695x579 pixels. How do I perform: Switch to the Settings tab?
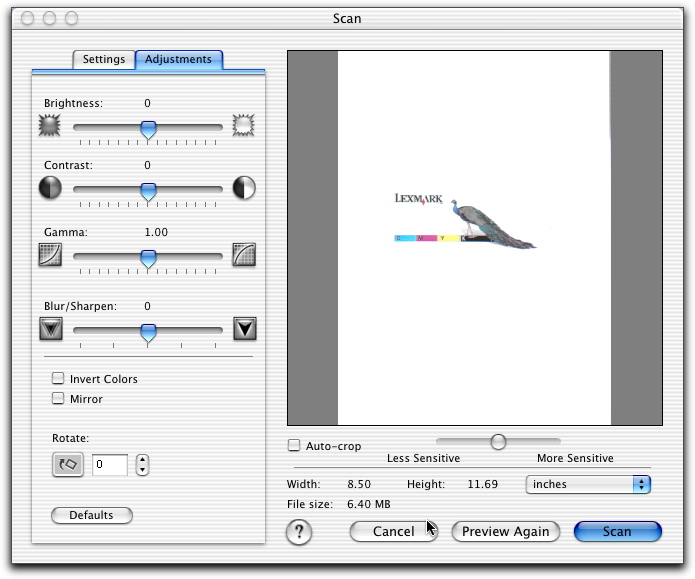pyautogui.click(x=104, y=59)
